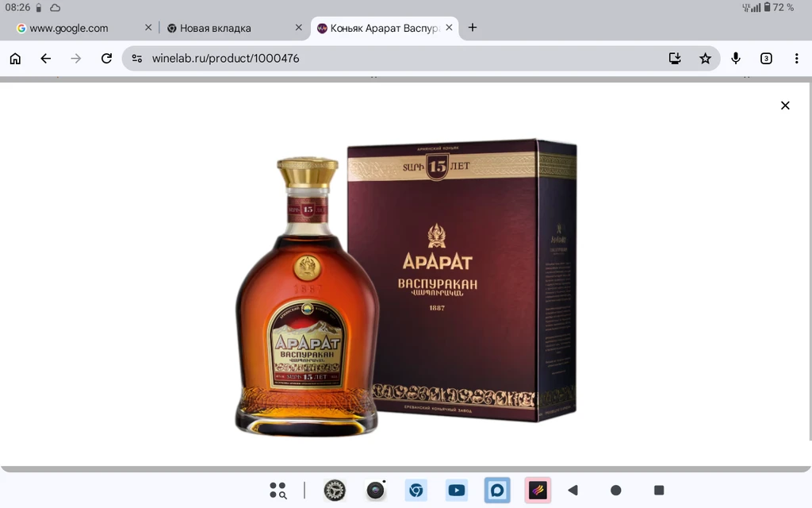Reload the winelab.ru page
Viewport: 812px width, 508px height.
107,59
